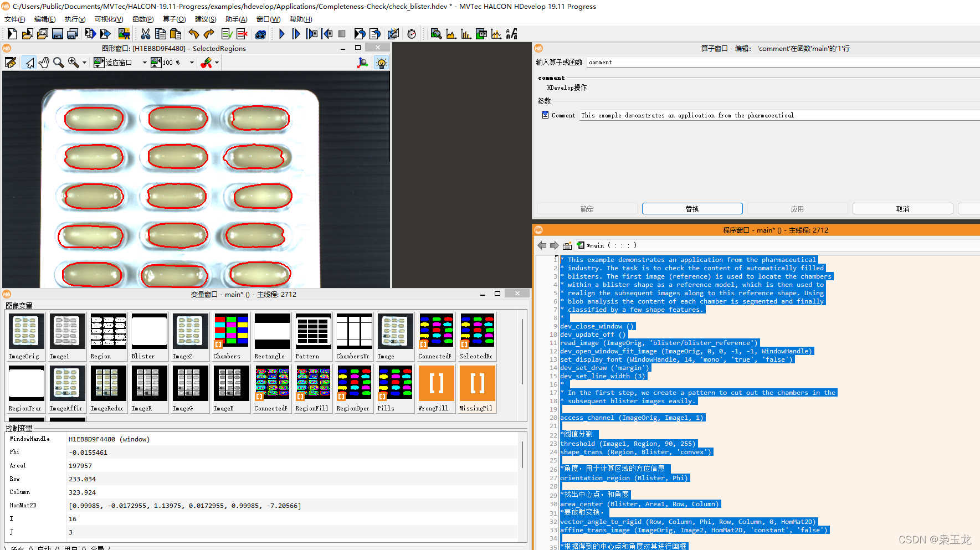
Task: Click the operator name input field containing 'comment'
Action: point(783,63)
